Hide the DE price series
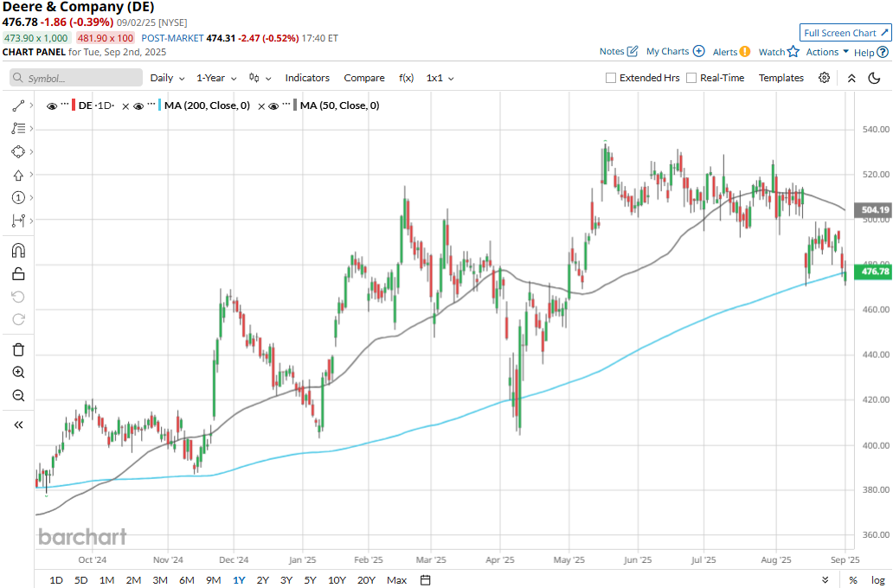Screen dimensions: 893x588 coord(52,105)
